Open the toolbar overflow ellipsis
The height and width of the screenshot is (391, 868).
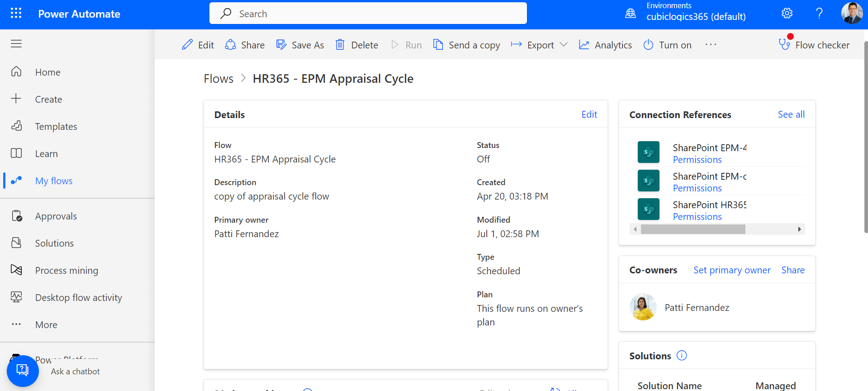[711, 44]
